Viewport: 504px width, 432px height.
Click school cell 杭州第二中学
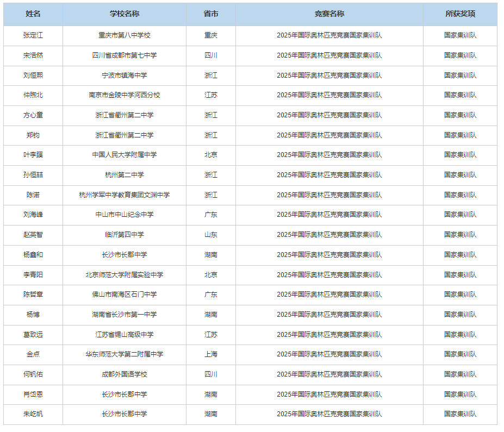point(125,175)
